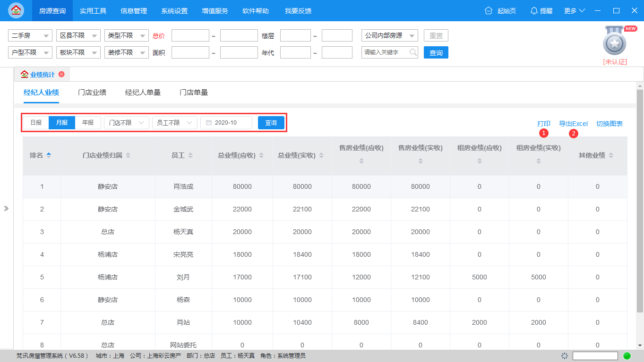The width and height of the screenshot is (644, 362).
Task: Close the 业绩统计 tab with red X
Action: coord(61,75)
